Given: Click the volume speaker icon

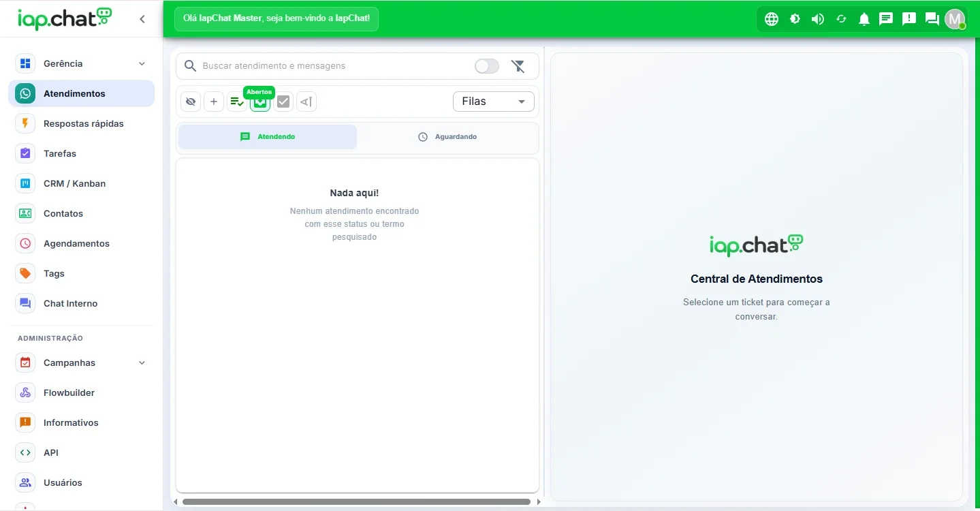Looking at the screenshot, I should [x=818, y=19].
